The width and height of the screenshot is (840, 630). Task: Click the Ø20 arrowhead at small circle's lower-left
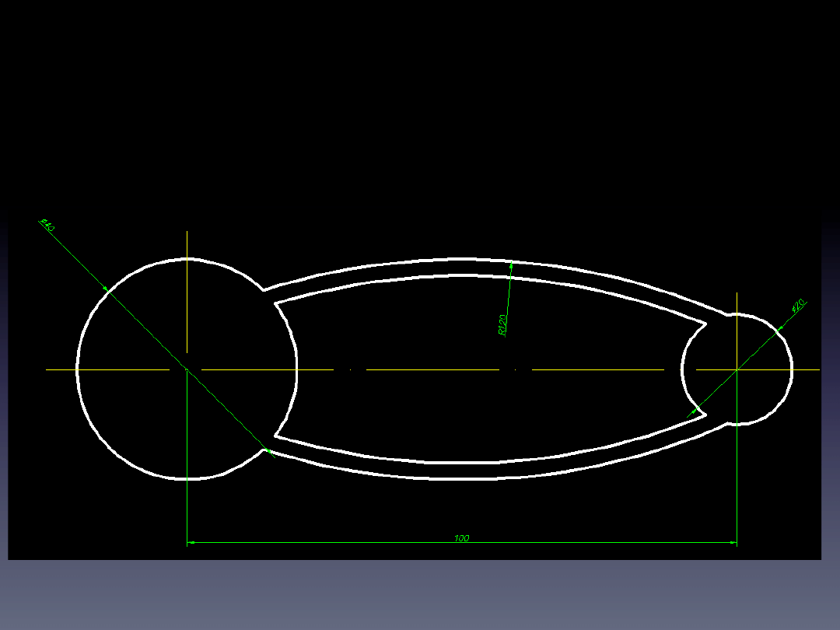coord(696,409)
